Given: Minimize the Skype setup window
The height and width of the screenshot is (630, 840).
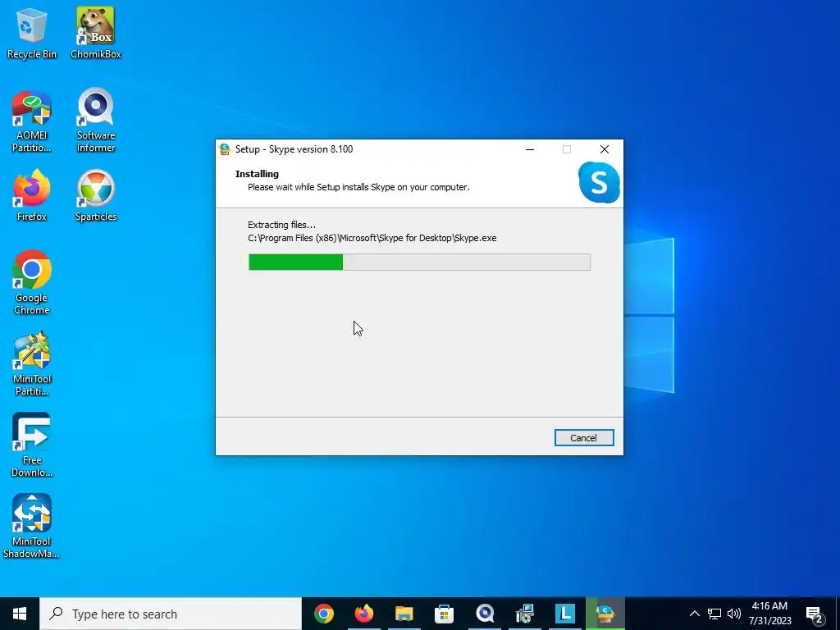Looking at the screenshot, I should 530,149.
